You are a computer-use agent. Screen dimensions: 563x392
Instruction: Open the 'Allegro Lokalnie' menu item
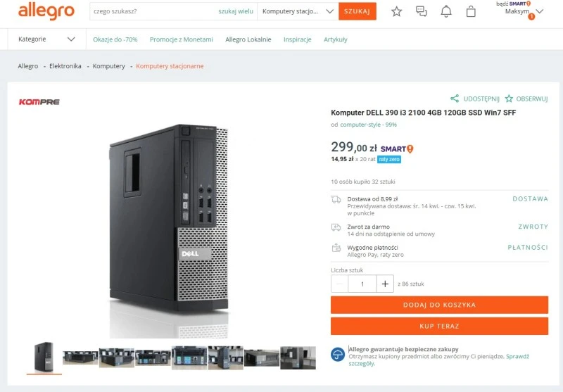pyautogui.click(x=248, y=39)
